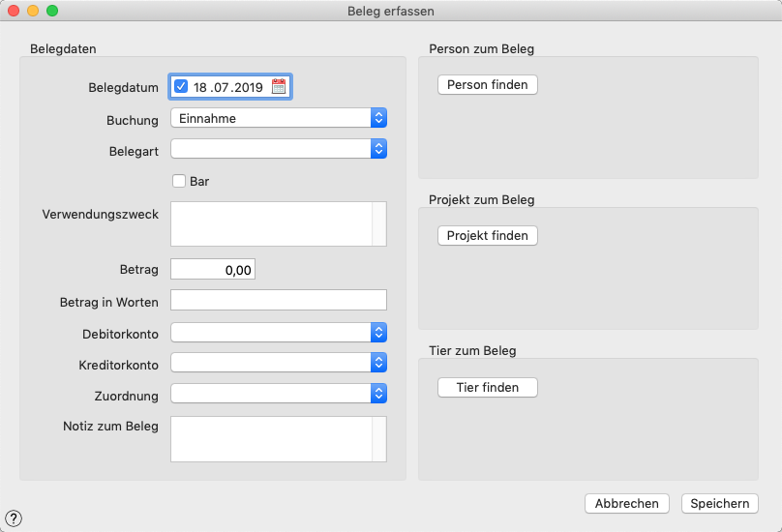The height and width of the screenshot is (532, 782).
Task: Open the Zuordnung dropdown
Action: [279, 394]
